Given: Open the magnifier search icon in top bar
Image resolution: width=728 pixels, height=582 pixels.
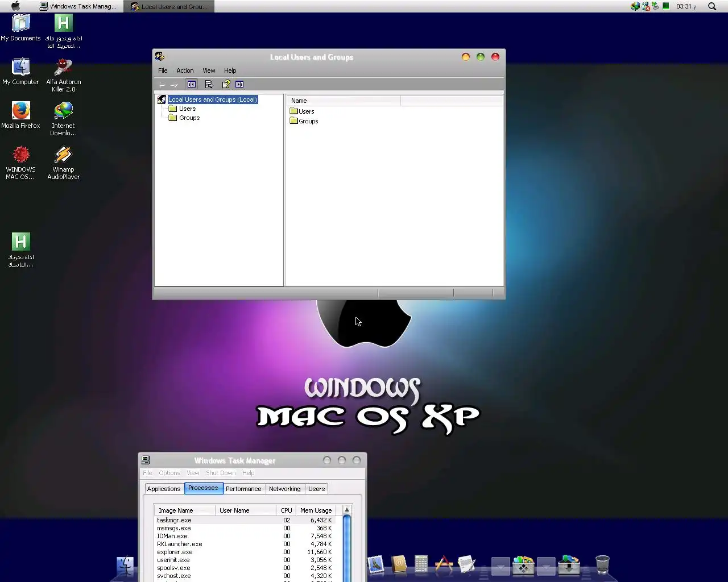Looking at the screenshot, I should 712,6.
